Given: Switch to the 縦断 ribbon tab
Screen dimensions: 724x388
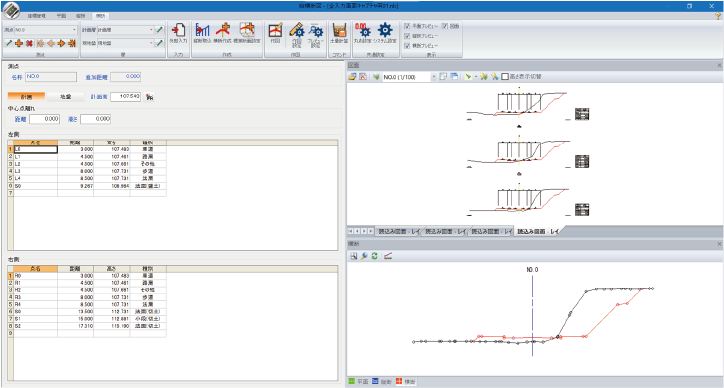Looking at the screenshot, I should tap(81, 16).
